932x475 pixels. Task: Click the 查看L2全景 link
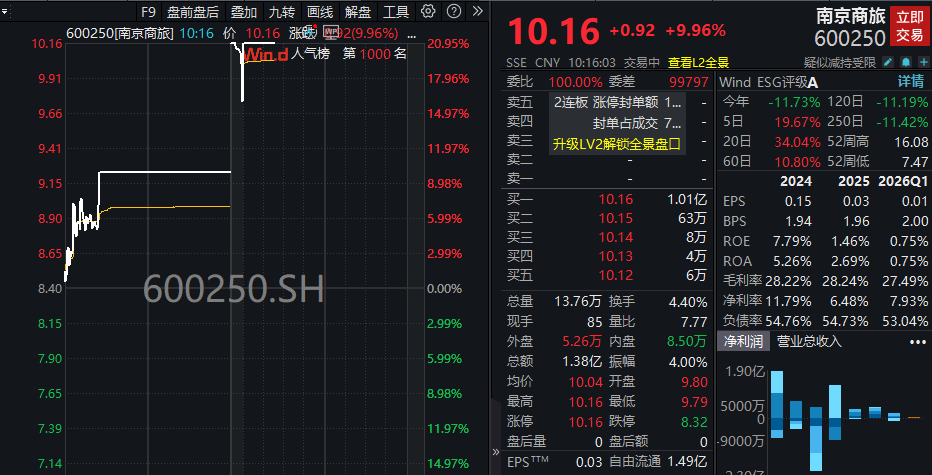click(x=698, y=62)
